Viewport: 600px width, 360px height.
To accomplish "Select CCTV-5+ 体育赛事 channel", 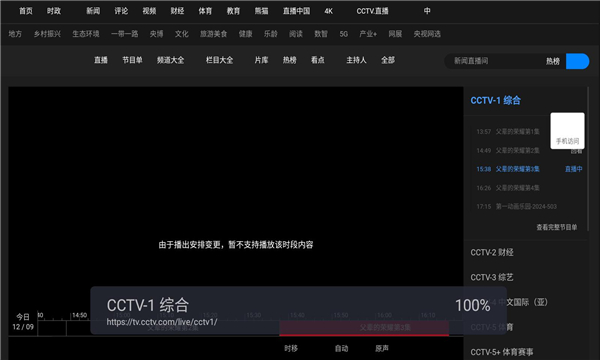I will [x=502, y=352].
